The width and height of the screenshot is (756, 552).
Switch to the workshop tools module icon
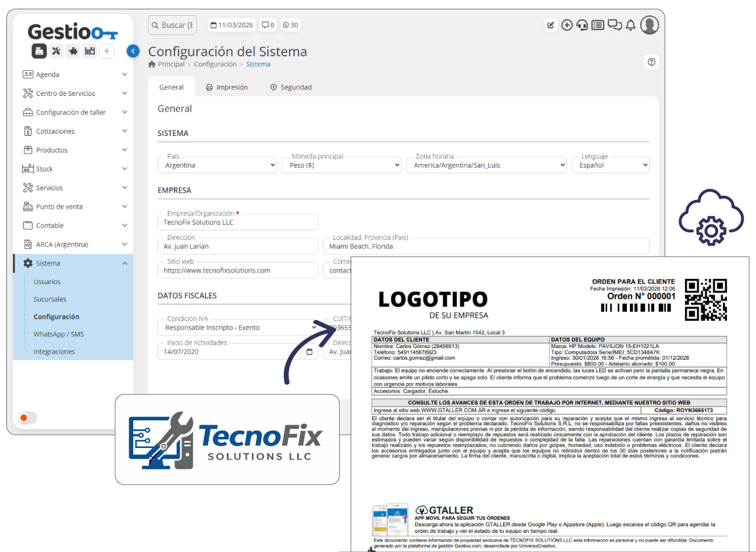56,51
